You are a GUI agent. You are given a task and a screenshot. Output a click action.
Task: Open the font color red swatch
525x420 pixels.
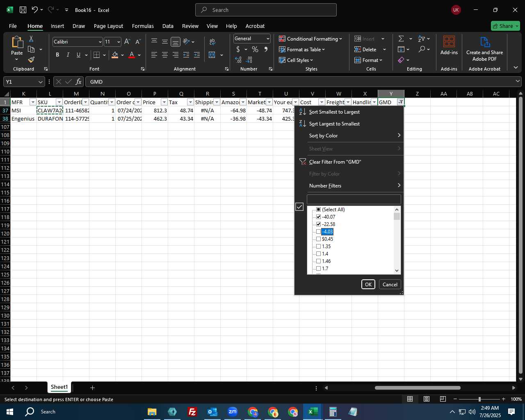click(x=132, y=55)
